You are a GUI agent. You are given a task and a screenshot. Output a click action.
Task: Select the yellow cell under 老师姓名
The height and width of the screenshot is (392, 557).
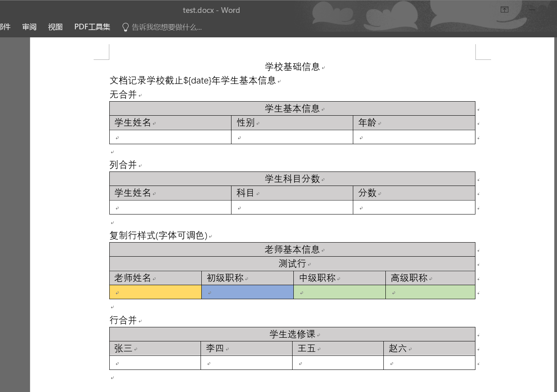point(155,292)
